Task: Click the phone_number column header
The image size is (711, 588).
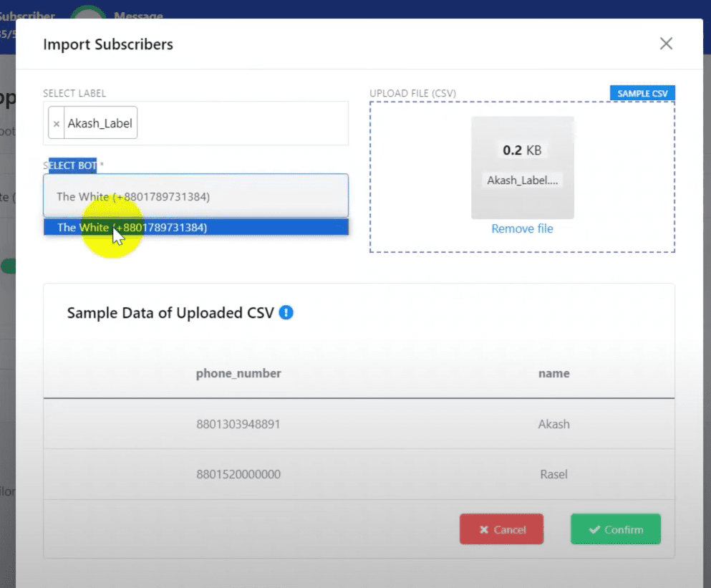Action: coord(238,373)
